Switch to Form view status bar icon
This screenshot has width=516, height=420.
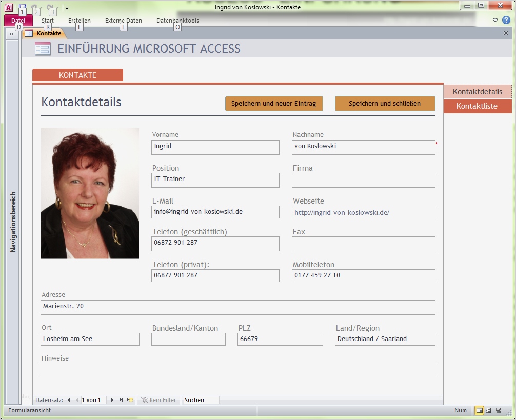click(x=480, y=410)
